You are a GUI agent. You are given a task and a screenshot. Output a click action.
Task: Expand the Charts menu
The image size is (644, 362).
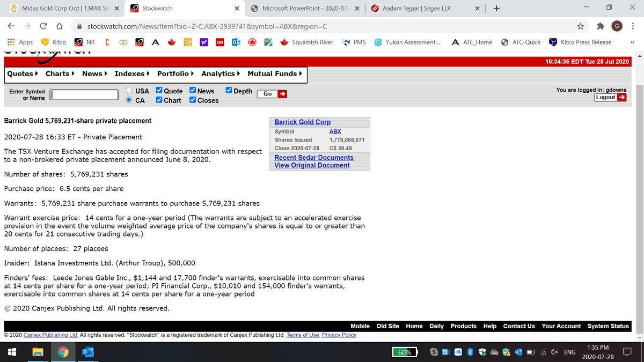point(60,73)
